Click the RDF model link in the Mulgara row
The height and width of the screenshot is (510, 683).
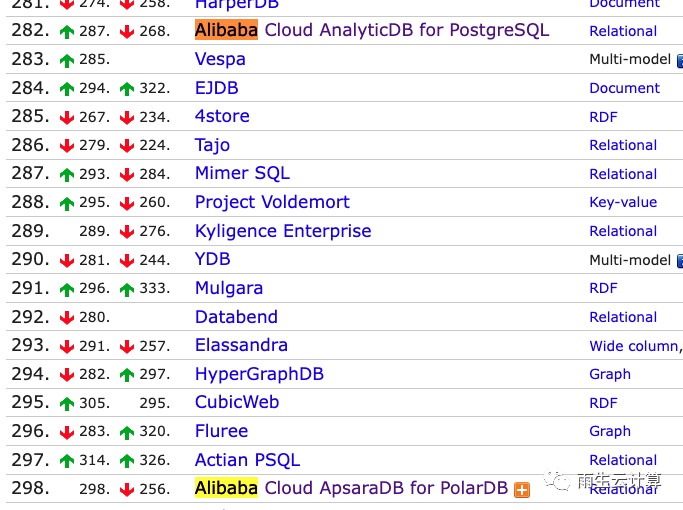603,288
